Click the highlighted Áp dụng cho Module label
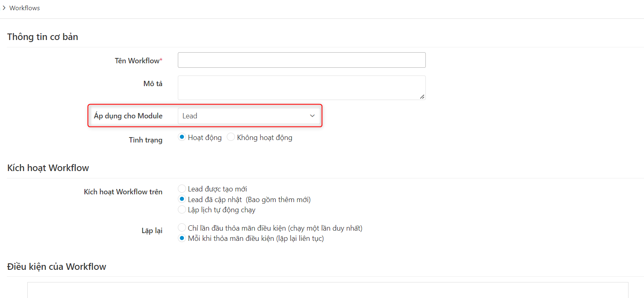Screen dimensions: 644x298 click(x=128, y=116)
